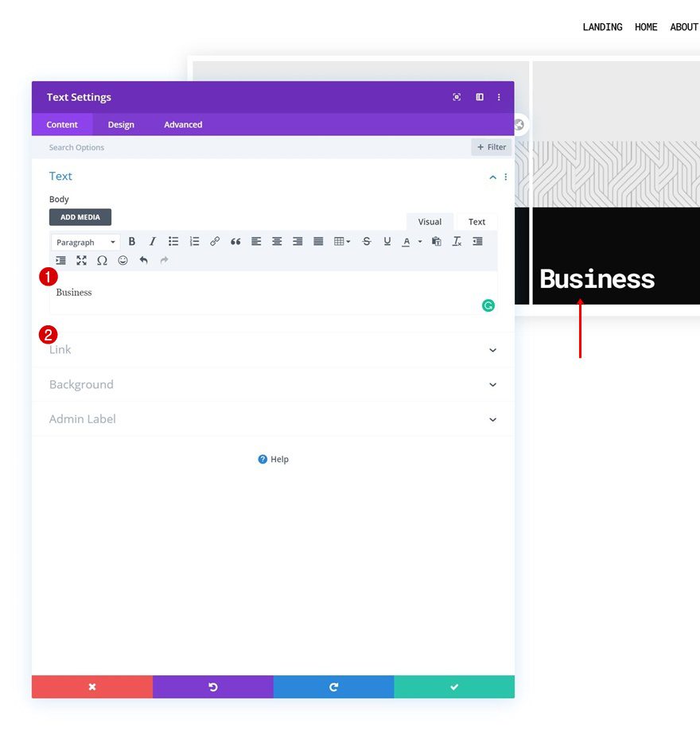Click the ADD MEDIA button
Image resolution: width=700 pixels, height=731 pixels.
80,216
